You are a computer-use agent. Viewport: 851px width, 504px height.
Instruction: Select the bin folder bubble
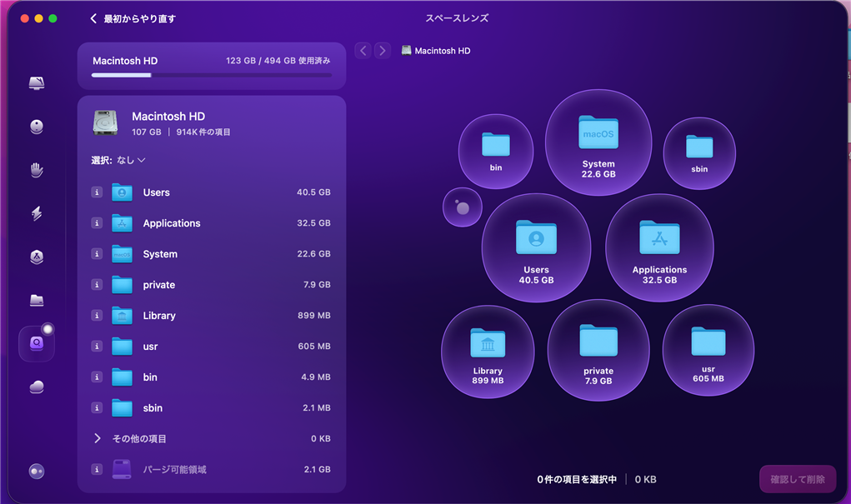tap(496, 152)
